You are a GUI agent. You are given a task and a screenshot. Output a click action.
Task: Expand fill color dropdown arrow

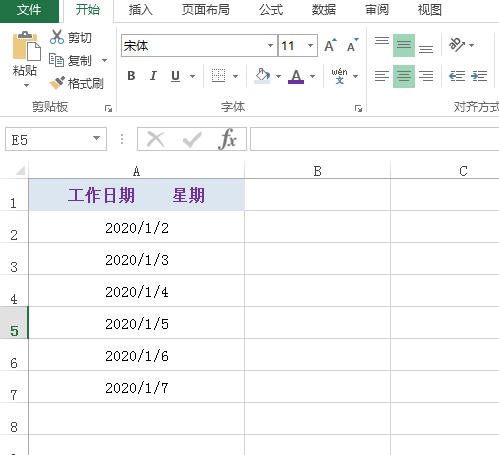pos(278,76)
